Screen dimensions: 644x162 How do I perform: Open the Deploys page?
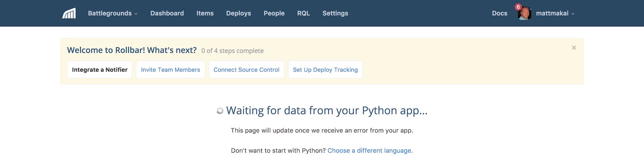(x=239, y=13)
